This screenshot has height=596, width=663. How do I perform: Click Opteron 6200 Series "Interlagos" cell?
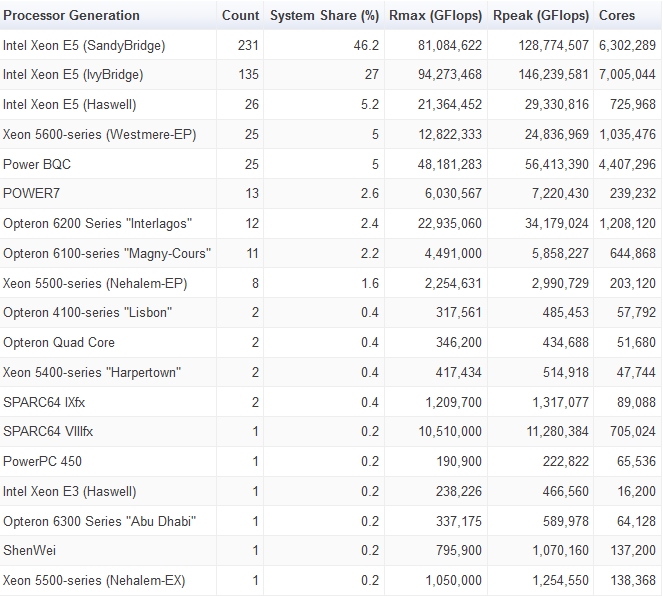(98, 223)
